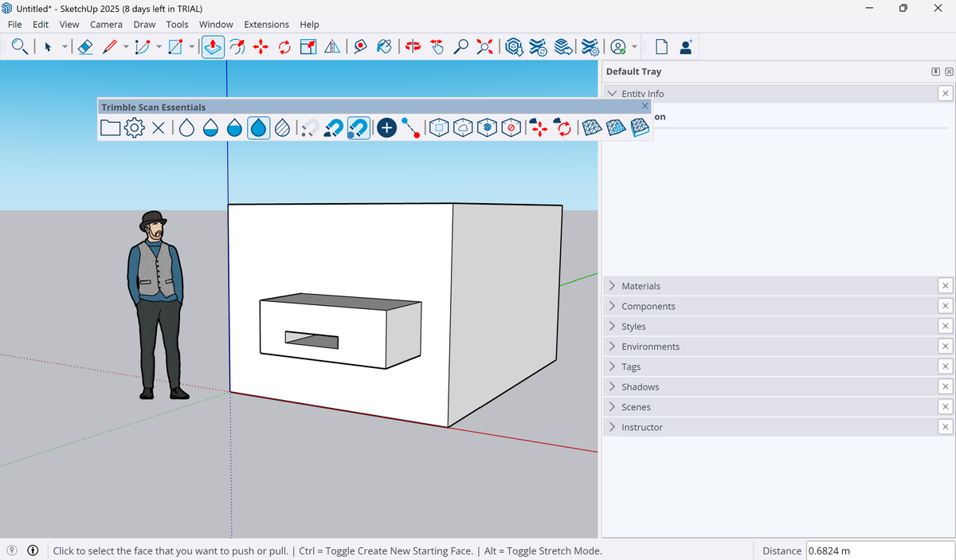Image resolution: width=956 pixels, height=560 pixels.
Task: Toggle the magnet with cloud snapping mode
Action: [x=335, y=127]
